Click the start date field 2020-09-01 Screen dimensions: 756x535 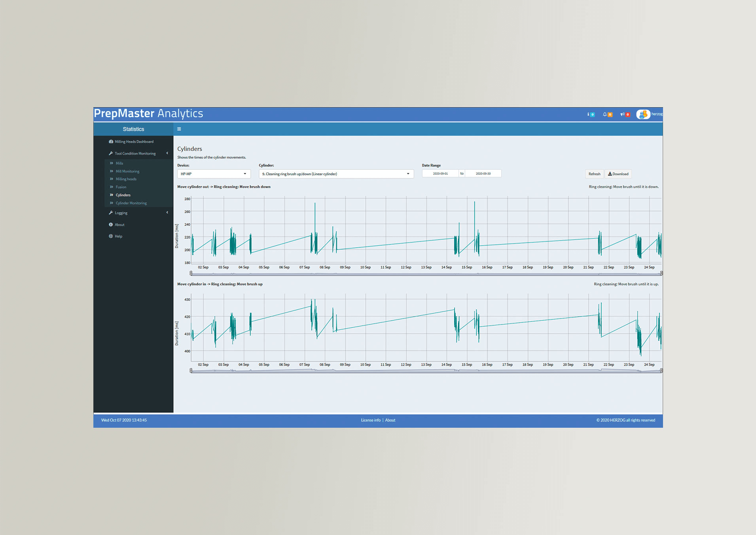(440, 173)
